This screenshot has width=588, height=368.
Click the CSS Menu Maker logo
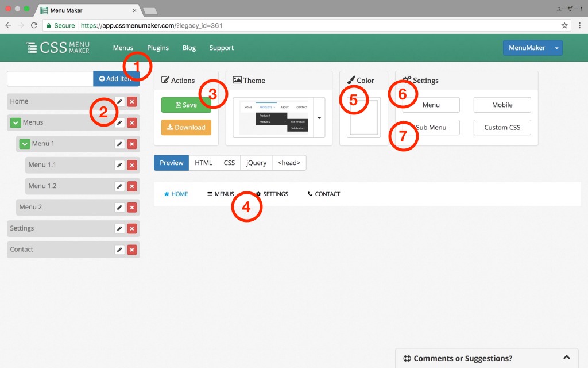pos(58,48)
